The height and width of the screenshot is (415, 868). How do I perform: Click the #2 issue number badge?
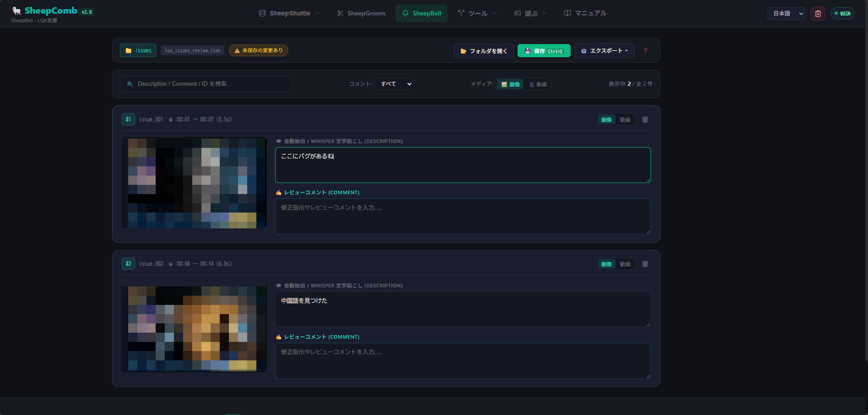[128, 264]
